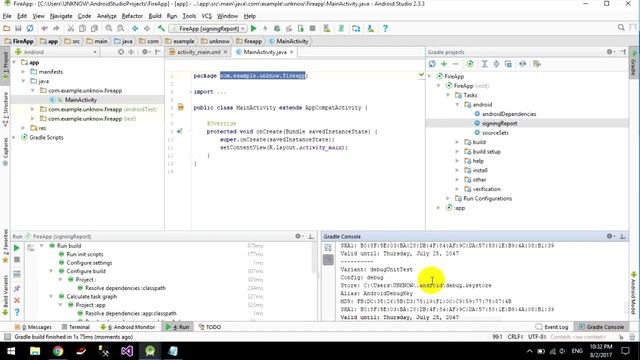The image size is (640, 360).
Task: Open the Help question mark toolbar icon
Action: click(x=385, y=29)
